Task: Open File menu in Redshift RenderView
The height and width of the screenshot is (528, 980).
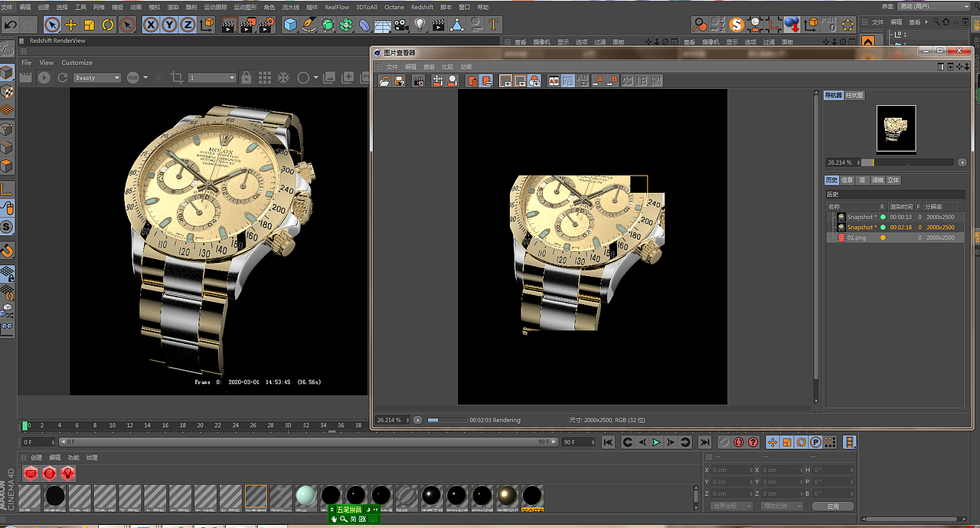Action: pos(26,63)
